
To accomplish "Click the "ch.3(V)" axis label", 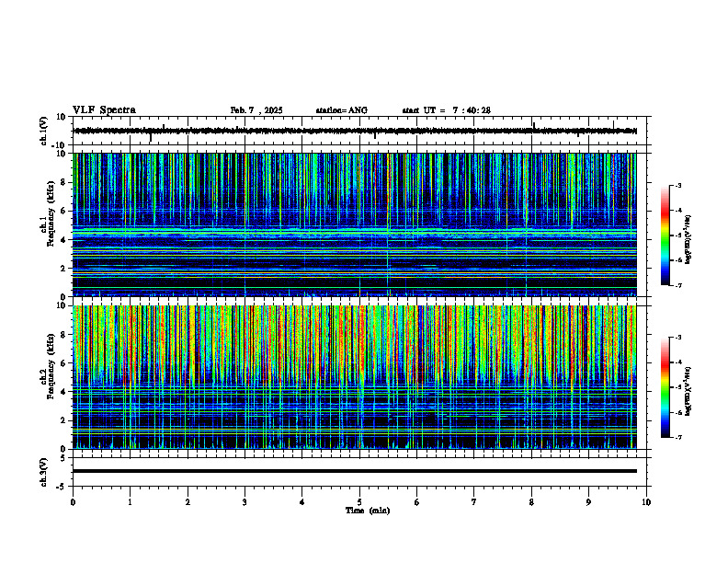I will point(43,472).
